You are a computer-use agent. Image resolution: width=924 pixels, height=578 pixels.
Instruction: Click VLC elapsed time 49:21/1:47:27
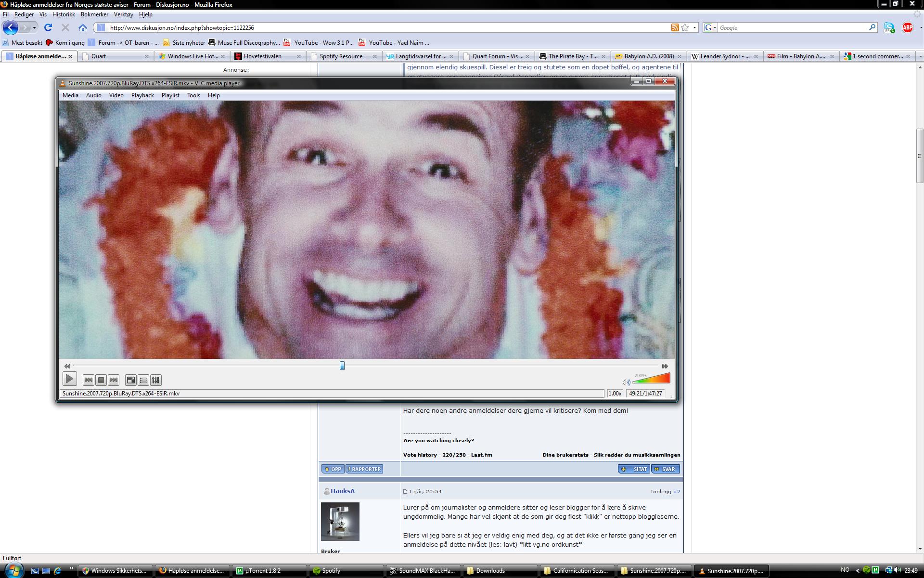(645, 394)
